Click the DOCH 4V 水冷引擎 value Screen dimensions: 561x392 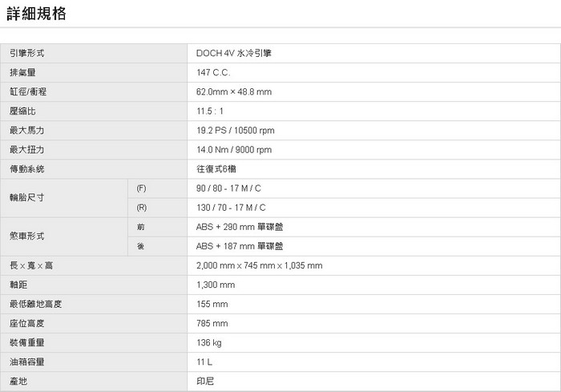point(239,53)
